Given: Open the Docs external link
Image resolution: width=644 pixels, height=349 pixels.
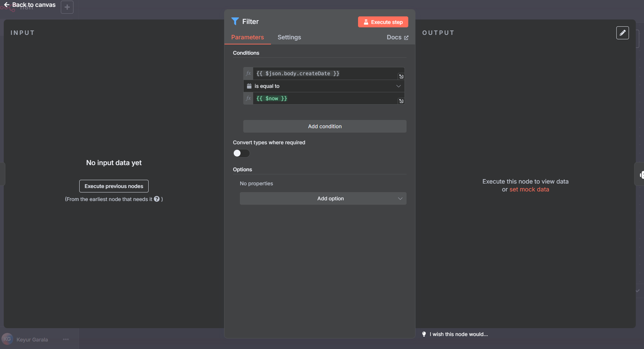Looking at the screenshot, I should point(397,37).
